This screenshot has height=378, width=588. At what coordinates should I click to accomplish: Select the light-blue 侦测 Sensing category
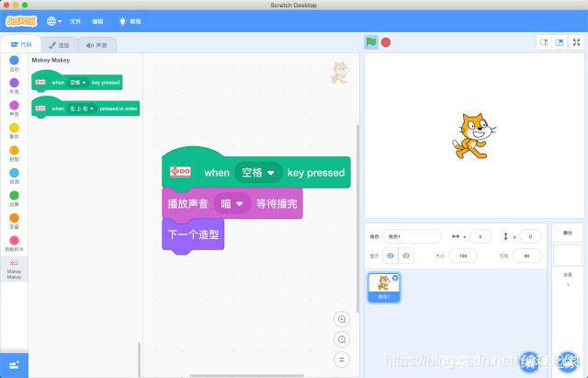tap(15, 176)
